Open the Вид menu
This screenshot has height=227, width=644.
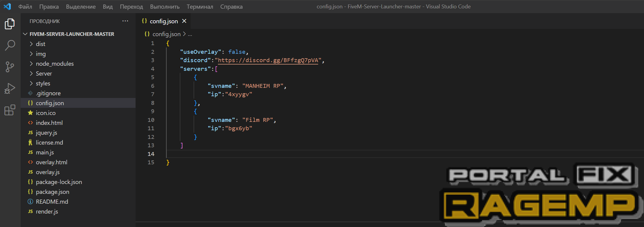tap(108, 7)
